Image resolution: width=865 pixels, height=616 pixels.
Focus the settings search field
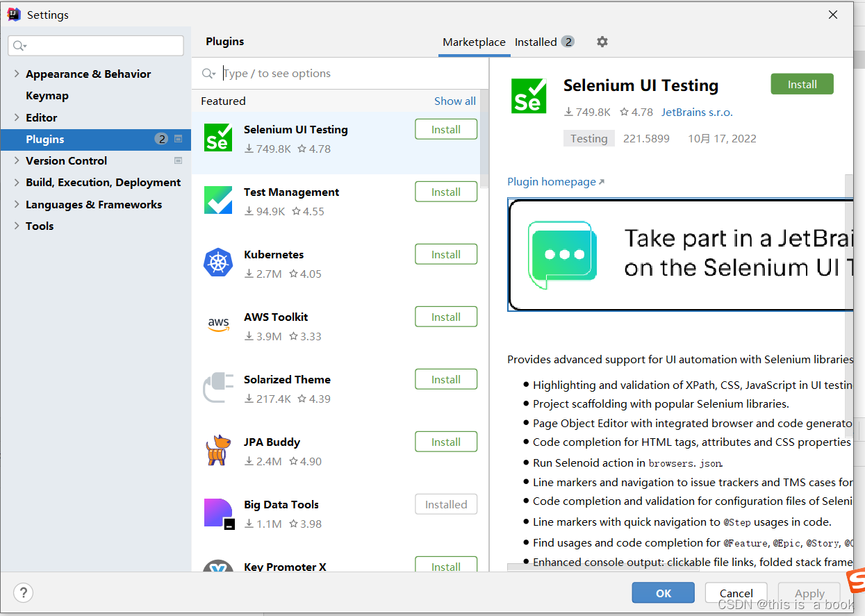coord(96,46)
